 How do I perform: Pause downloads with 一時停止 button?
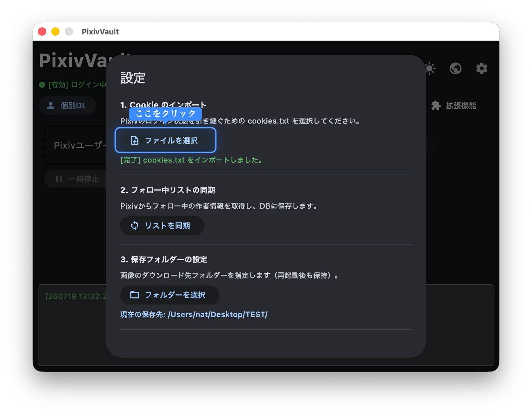tap(76, 179)
